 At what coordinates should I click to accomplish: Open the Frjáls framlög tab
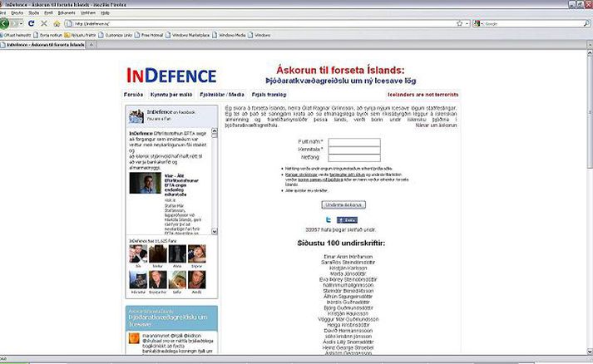[269, 95]
